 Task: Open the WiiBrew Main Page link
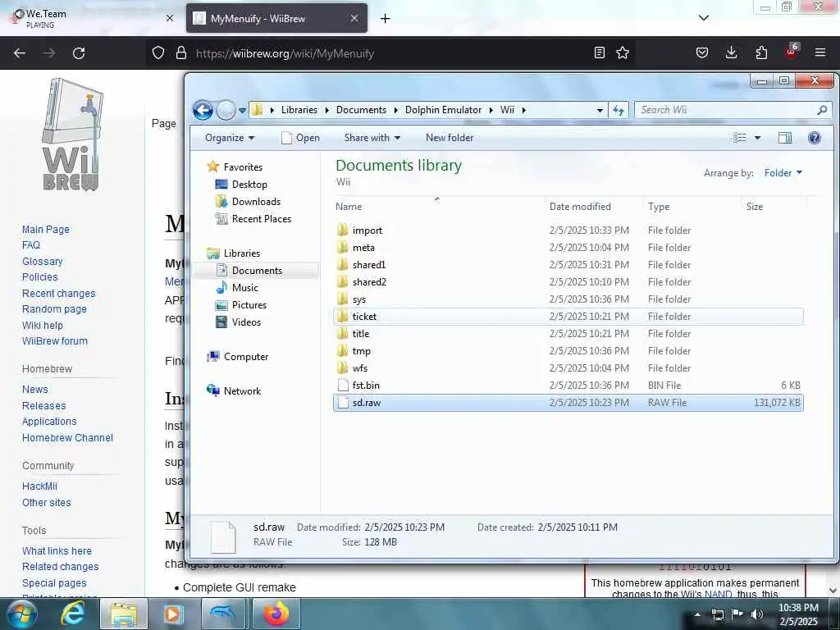pos(46,230)
